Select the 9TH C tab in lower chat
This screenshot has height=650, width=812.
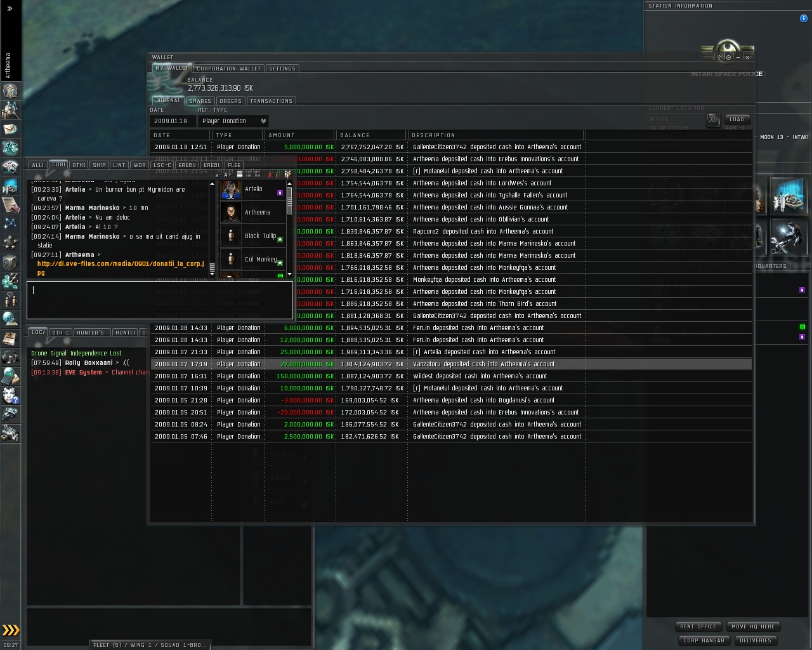(x=61, y=333)
